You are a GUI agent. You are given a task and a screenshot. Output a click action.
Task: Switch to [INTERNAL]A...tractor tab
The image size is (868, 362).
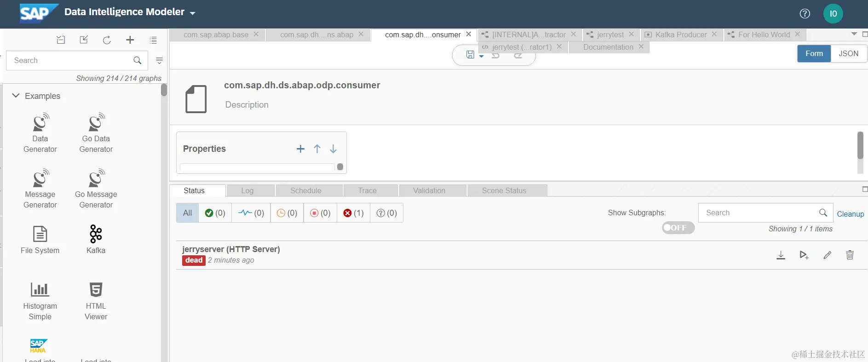529,34
